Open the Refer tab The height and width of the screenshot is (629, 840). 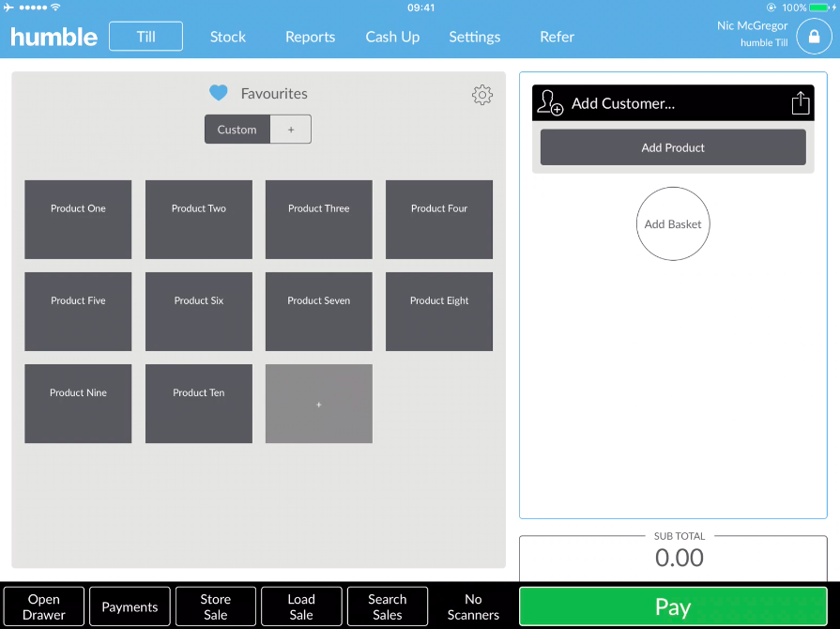pyautogui.click(x=557, y=37)
